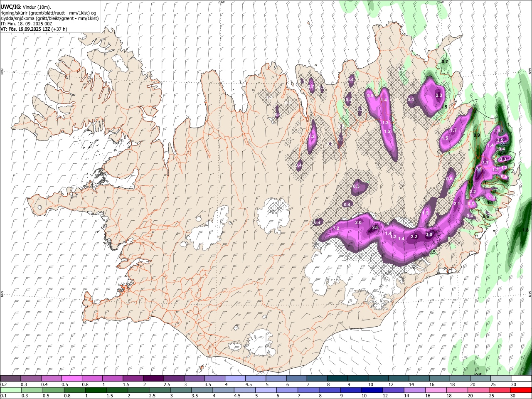Screen dimensions: 532x399
Task: Click the pale lavender swatch labeled 4 in the snow legend
Action: tap(235, 379)
